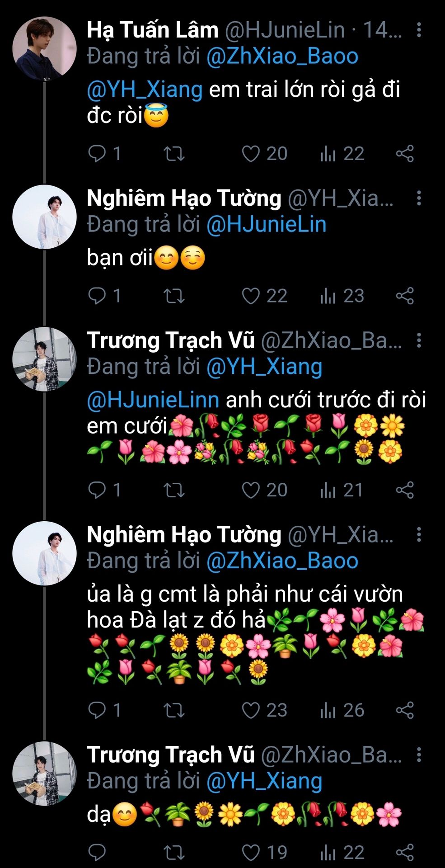The width and height of the screenshot is (445, 868).
Task: Open the @YH_Xiang mention in first tweet
Action: point(145,90)
